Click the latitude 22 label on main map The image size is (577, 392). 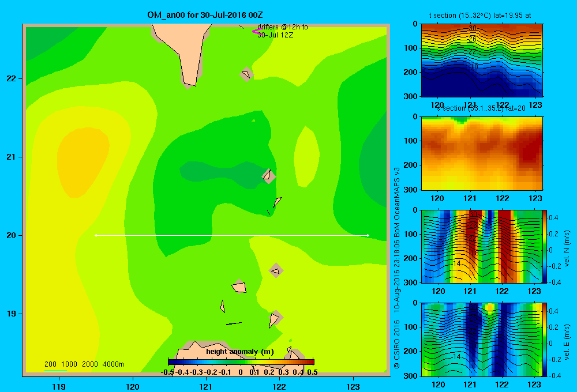click(x=11, y=78)
